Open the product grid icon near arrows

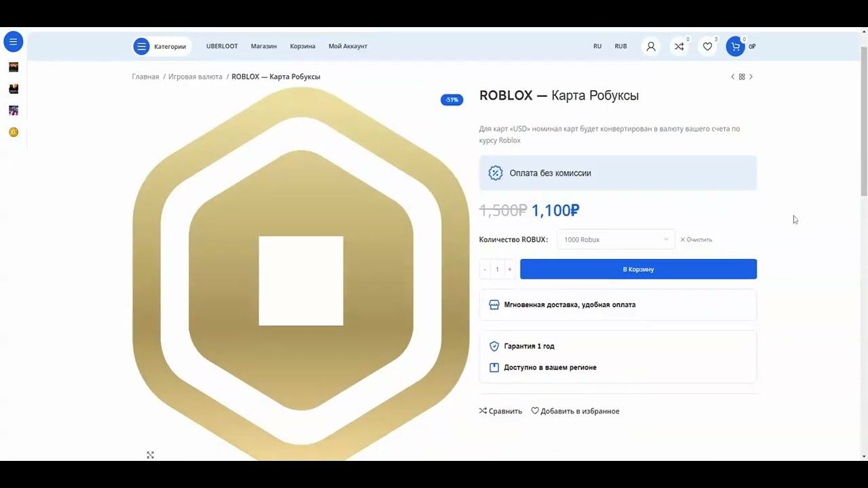742,77
